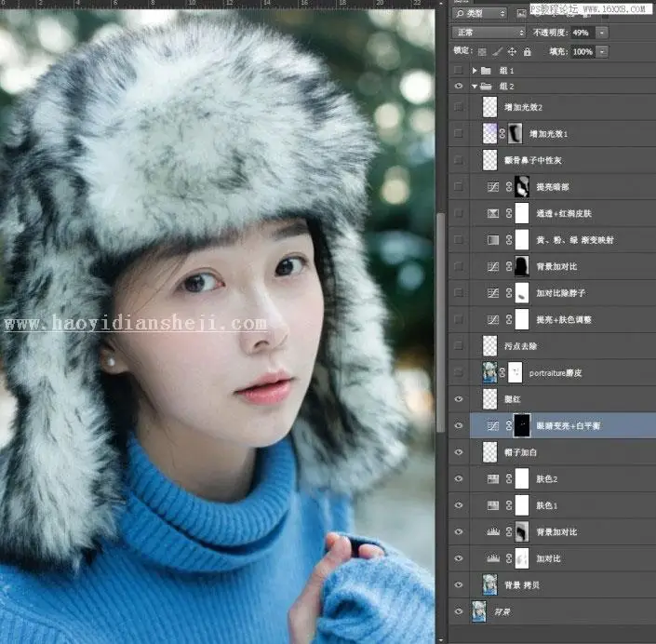The width and height of the screenshot is (656, 644).
Task: Hide the 腮红 layer
Action: (x=459, y=399)
